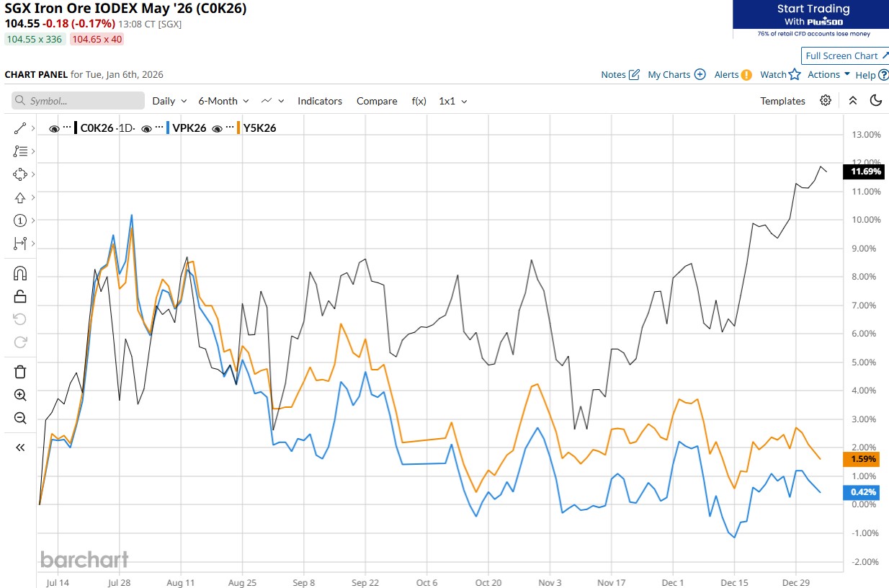Toggle dark mode with moon icon
This screenshot has height=588, width=889.
click(x=876, y=101)
